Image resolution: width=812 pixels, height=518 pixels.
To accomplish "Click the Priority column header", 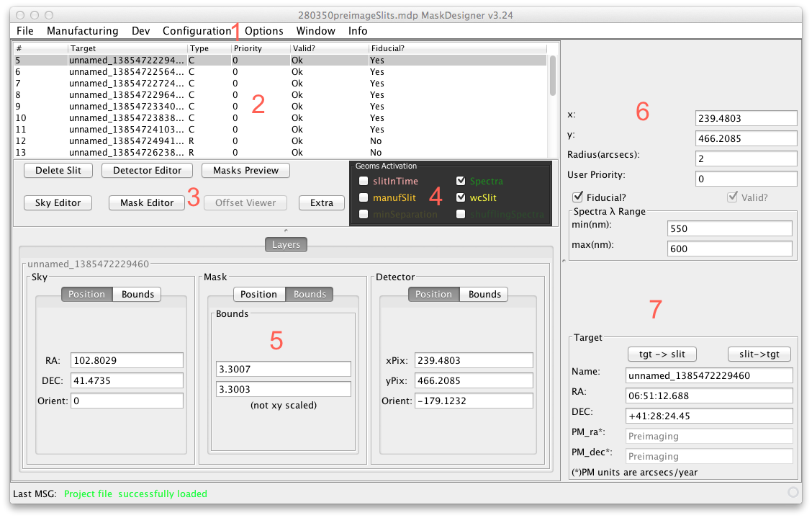I will 261,48.
